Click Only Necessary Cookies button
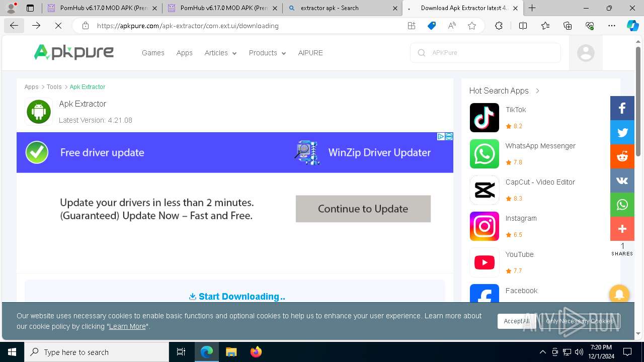644x362 pixels. tap(580, 321)
